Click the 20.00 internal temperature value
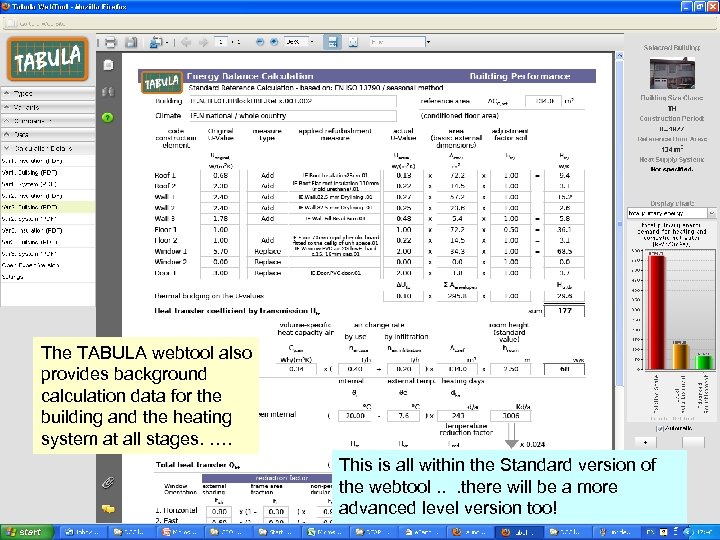 355,416
